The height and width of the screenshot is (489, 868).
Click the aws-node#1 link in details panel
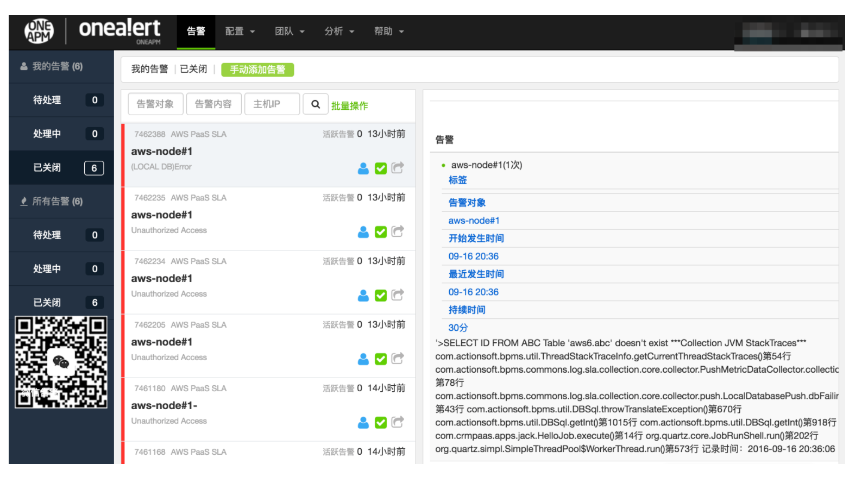click(x=474, y=221)
